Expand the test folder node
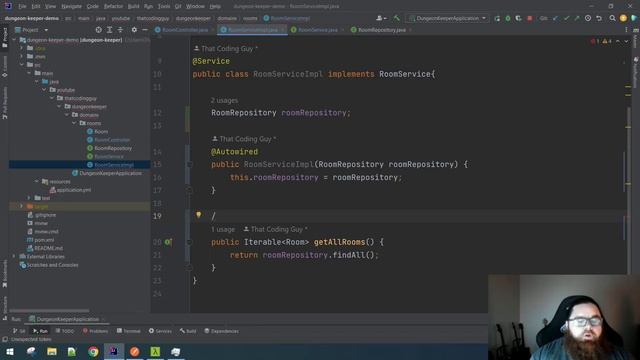 click(x=29, y=198)
